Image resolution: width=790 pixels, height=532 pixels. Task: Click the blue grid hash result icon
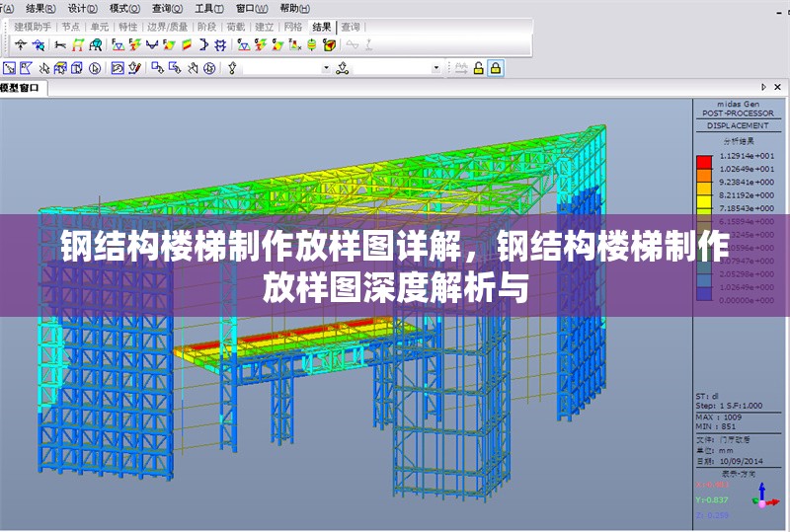tap(220, 45)
